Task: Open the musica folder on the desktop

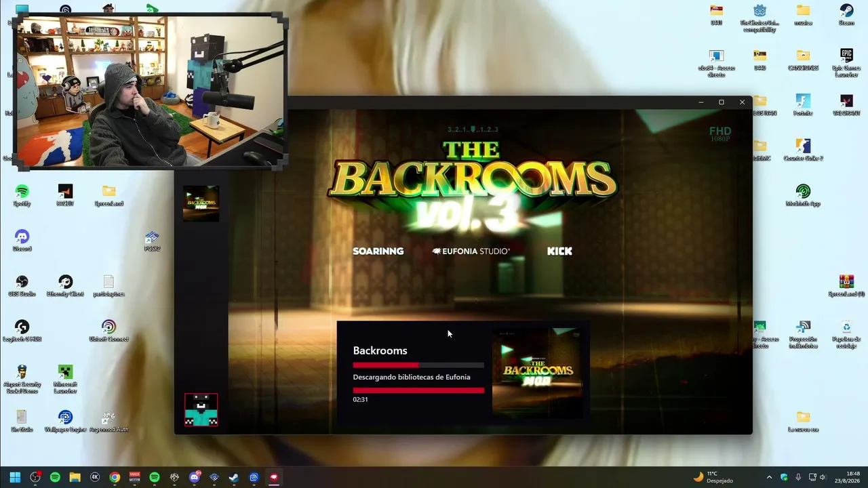Action: pos(803,15)
